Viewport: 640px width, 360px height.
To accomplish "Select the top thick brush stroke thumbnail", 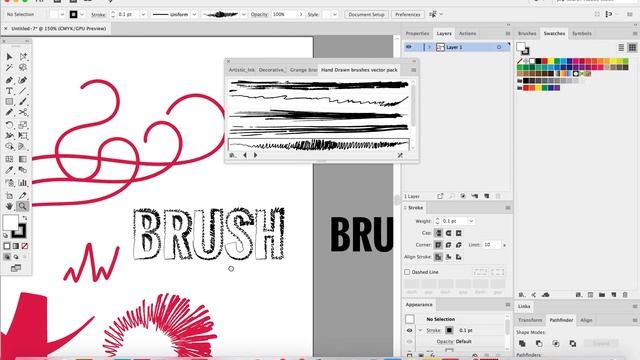I will [x=319, y=85].
